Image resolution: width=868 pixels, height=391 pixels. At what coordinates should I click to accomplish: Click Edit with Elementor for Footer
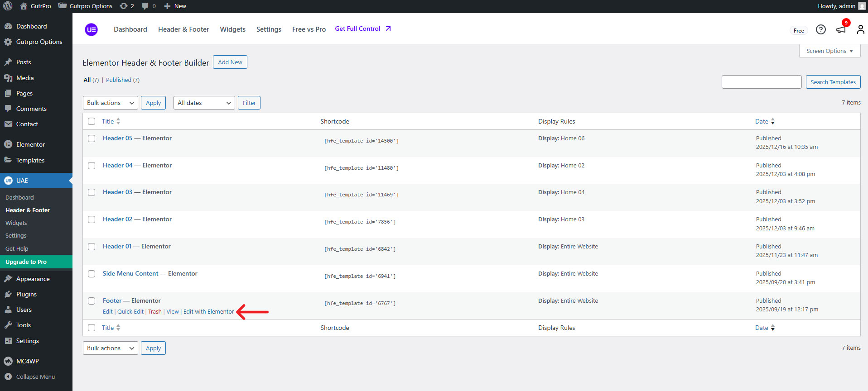tap(208, 312)
